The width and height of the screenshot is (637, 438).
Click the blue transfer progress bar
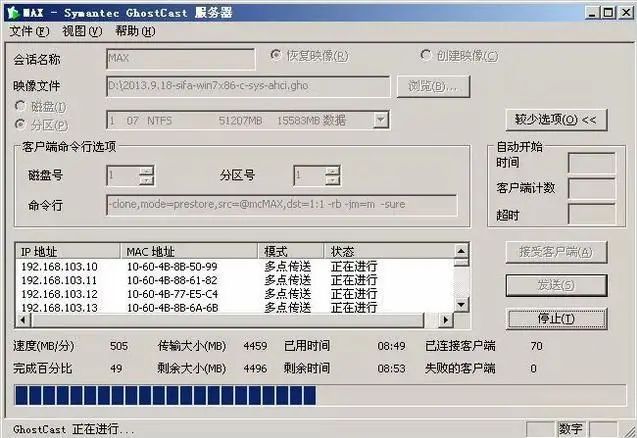(x=165, y=396)
